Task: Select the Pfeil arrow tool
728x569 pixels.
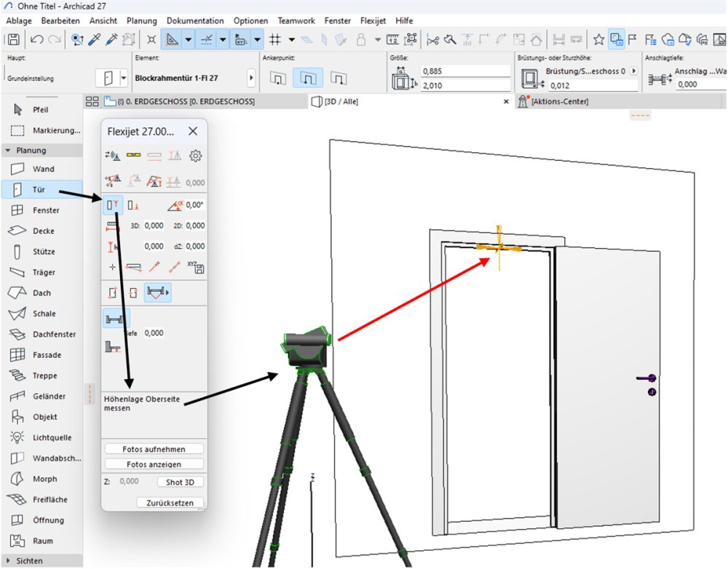Action: click(41, 110)
